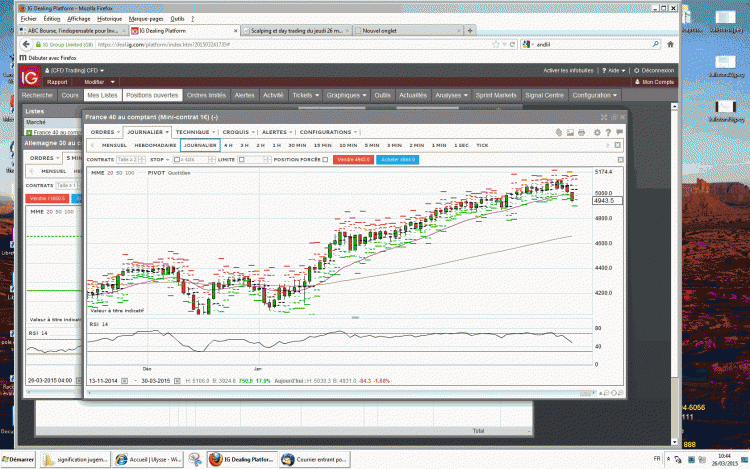Viewport: 750px width, 469px height.
Task: Open chart settings gear icon
Action: click(x=597, y=132)
